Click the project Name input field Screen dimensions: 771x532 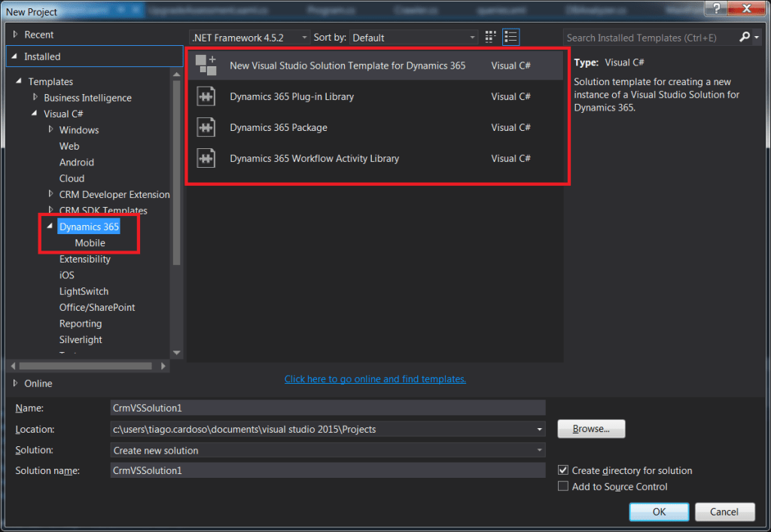pyautogui.click(x=328, y=408)
